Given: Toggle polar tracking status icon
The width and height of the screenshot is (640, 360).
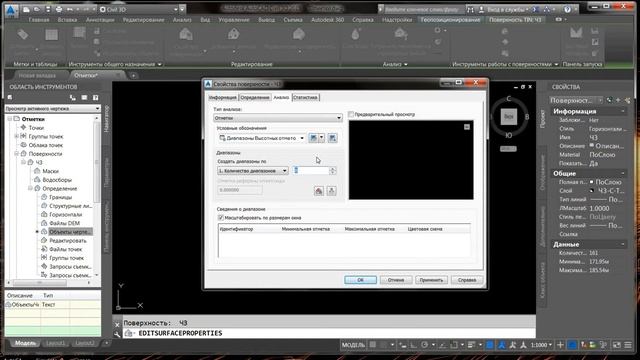Looking at the screenshot, I should pyautogui.click(x=424, y=345).
